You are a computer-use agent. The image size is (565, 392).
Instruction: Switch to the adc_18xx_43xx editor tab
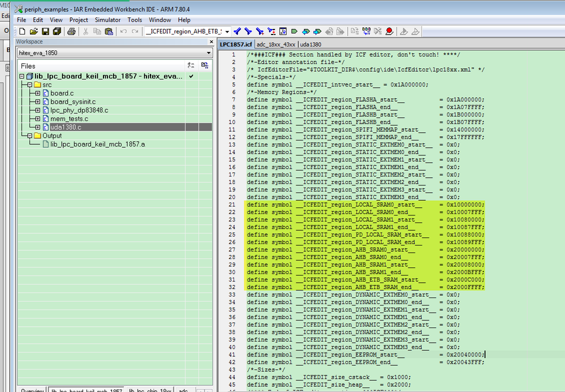[x=275, y=44]
